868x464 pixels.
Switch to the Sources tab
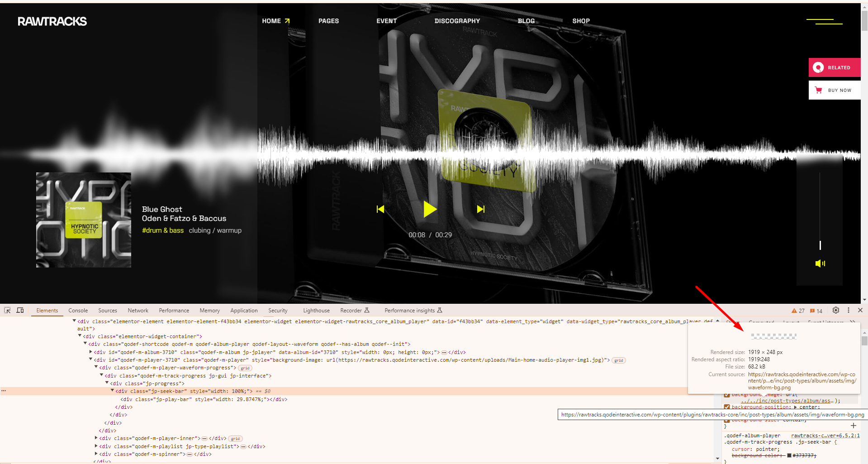click(108, 311)
